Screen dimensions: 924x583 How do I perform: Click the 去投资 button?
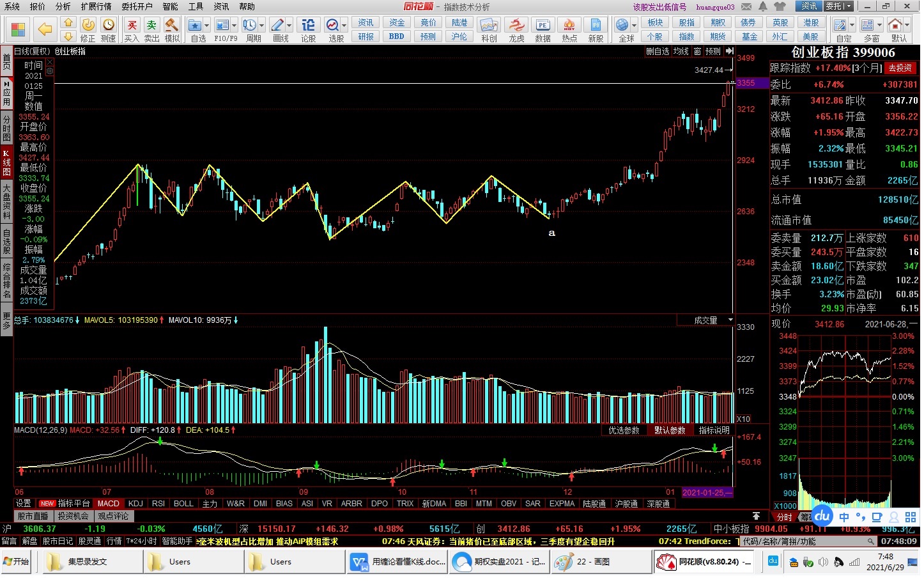click(x=900, y=68)
